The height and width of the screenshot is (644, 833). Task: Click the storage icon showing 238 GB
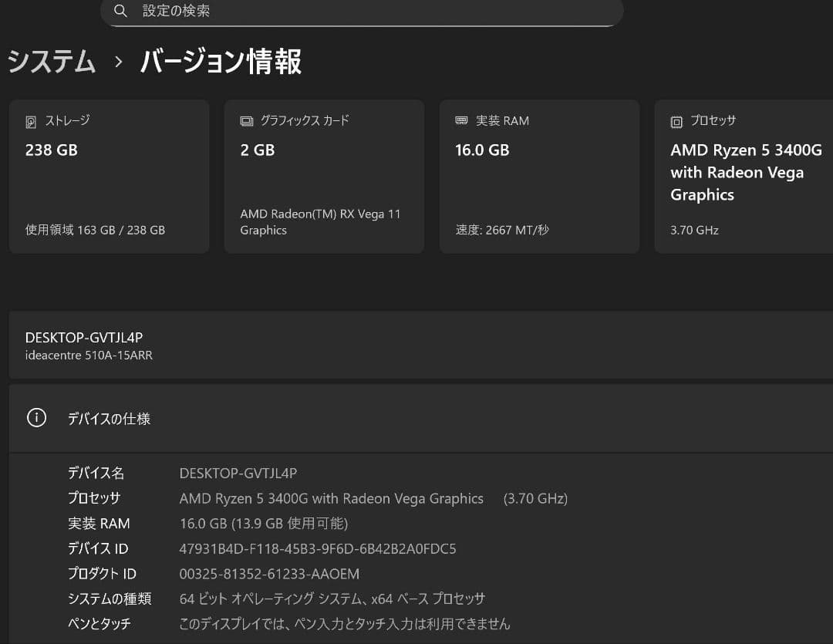[30, 120]
